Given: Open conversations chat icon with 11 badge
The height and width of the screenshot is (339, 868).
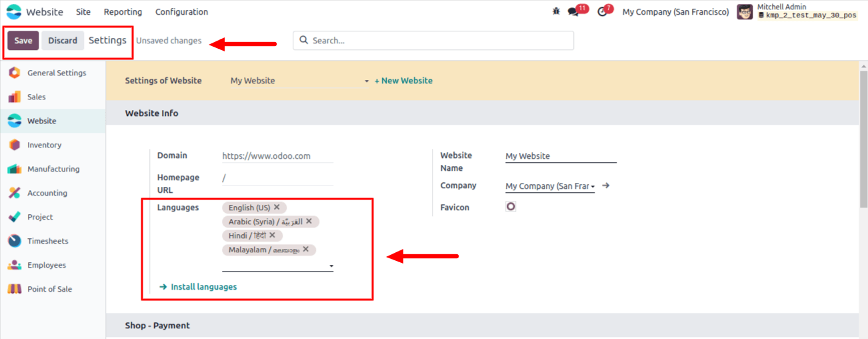Looking at the screenshot, I should point(573,12).
